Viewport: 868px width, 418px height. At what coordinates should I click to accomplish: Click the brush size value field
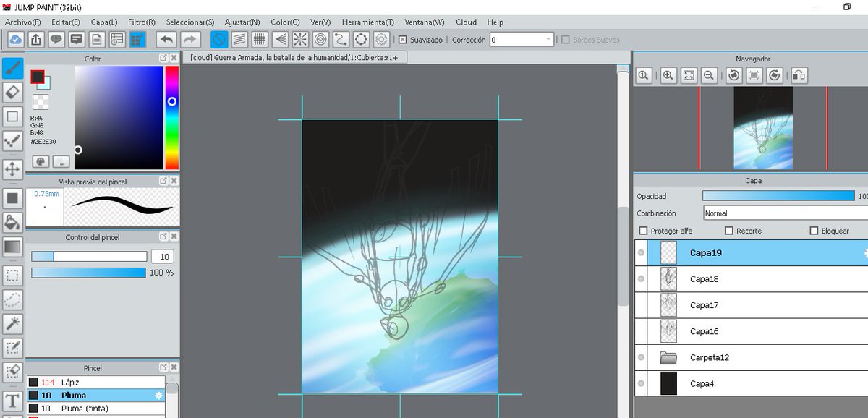pos(163,257)
